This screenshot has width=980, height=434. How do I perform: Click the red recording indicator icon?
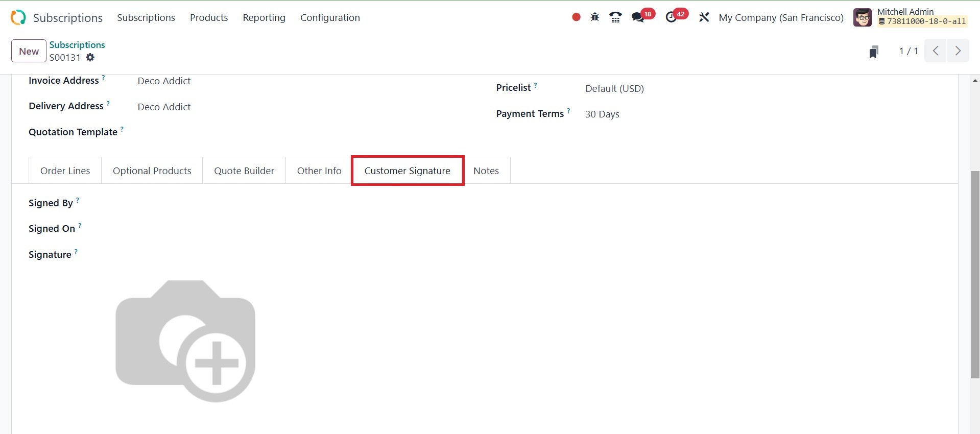click(x=576, y=17)
